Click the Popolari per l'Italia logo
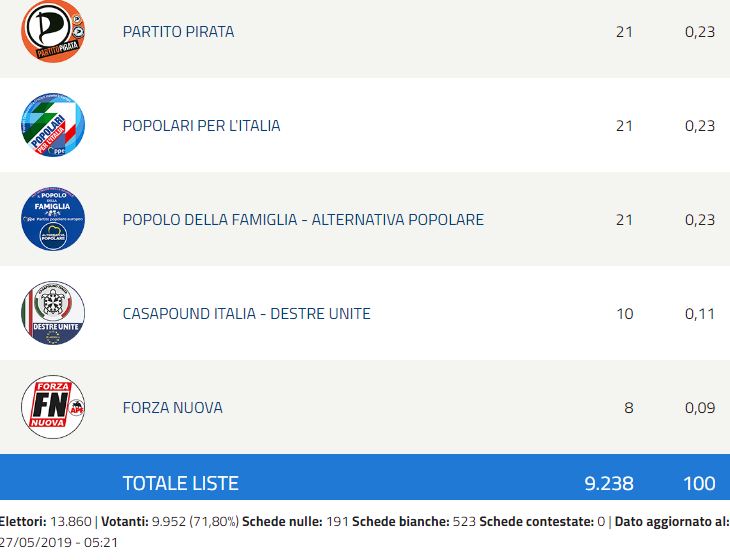This screenshot has width=730, height=560. tap(53, 125)
